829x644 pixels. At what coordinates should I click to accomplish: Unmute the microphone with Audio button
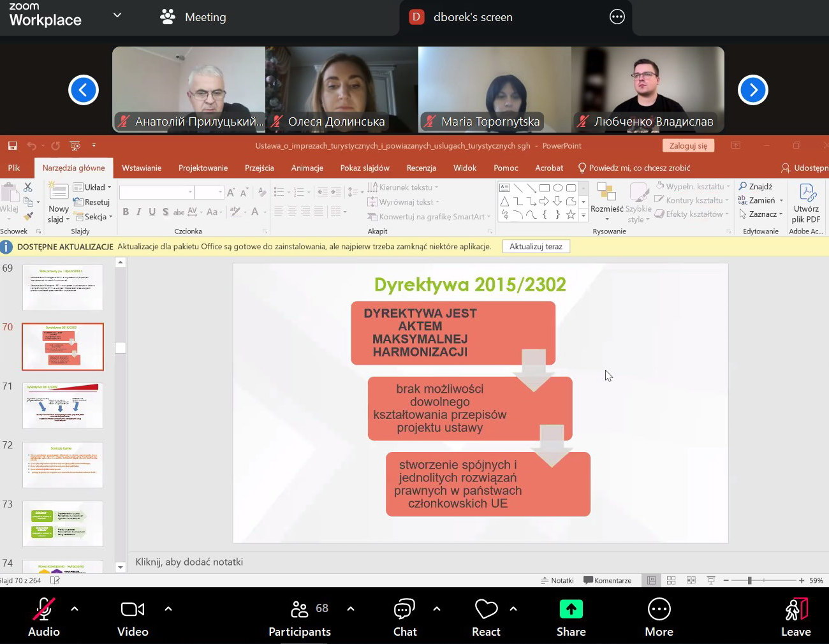tap(43, 610)
